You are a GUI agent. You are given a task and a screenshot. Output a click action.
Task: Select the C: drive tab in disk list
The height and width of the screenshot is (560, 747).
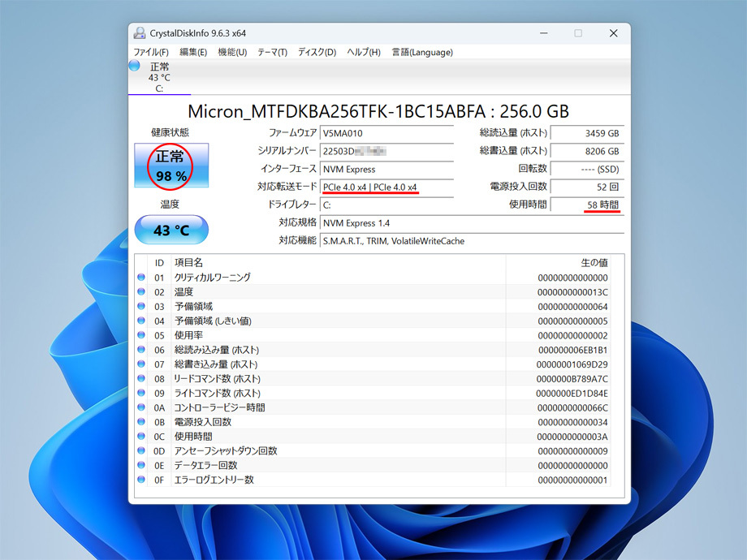159,78
